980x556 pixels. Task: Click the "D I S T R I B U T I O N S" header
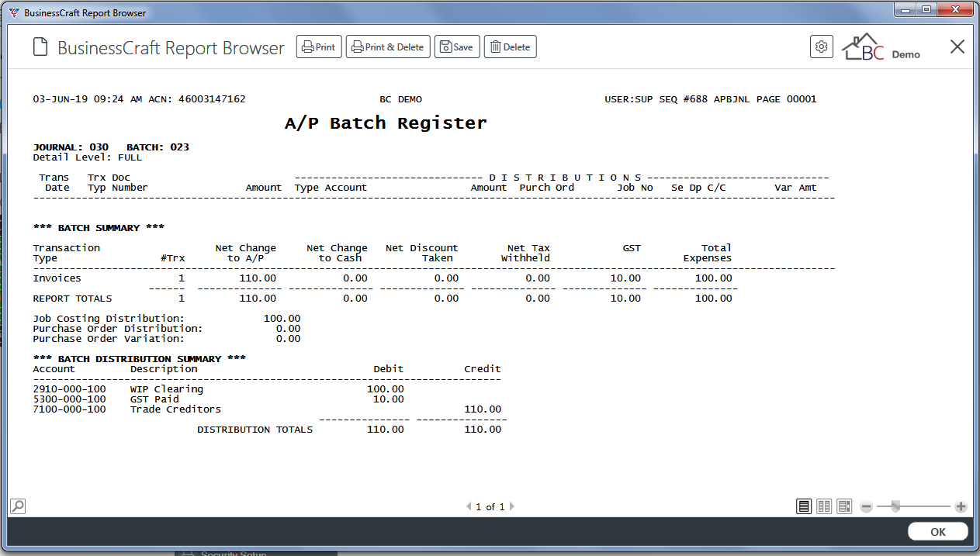[566, 178]
